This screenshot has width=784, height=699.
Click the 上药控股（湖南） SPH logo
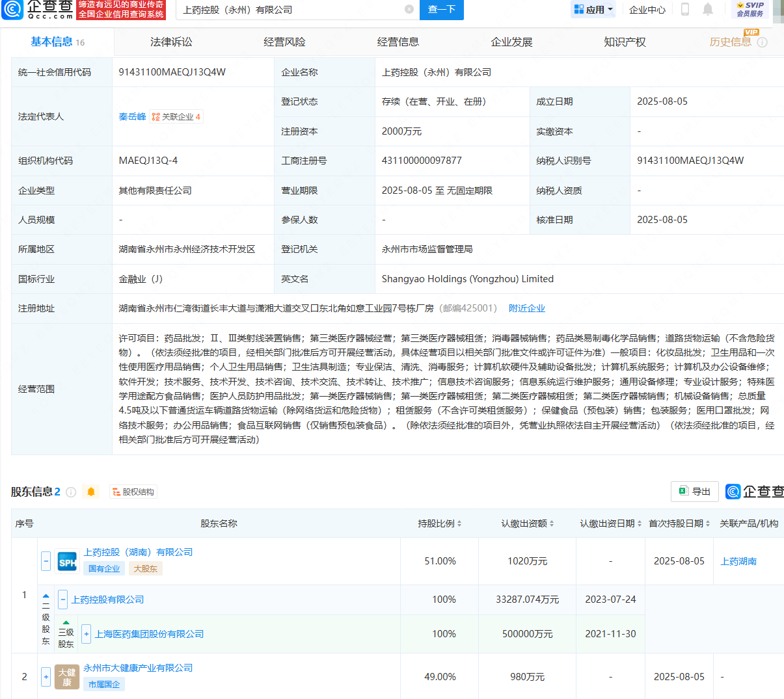[x=67, y=561]
